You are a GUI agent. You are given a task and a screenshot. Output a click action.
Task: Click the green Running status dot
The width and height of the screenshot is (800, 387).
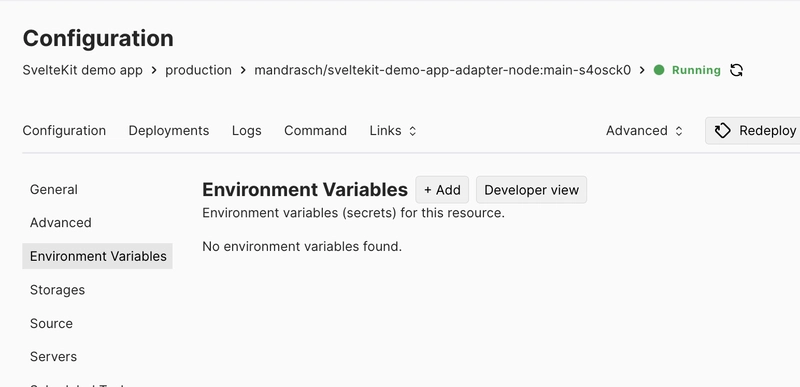coord(659,70)
